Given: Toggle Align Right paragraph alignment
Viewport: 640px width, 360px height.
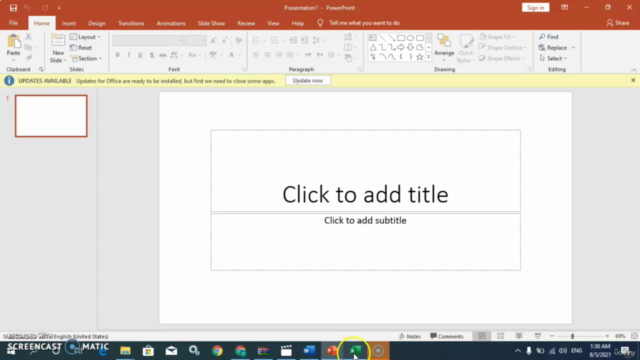Looking at the screenshot, I should point(279,55).
